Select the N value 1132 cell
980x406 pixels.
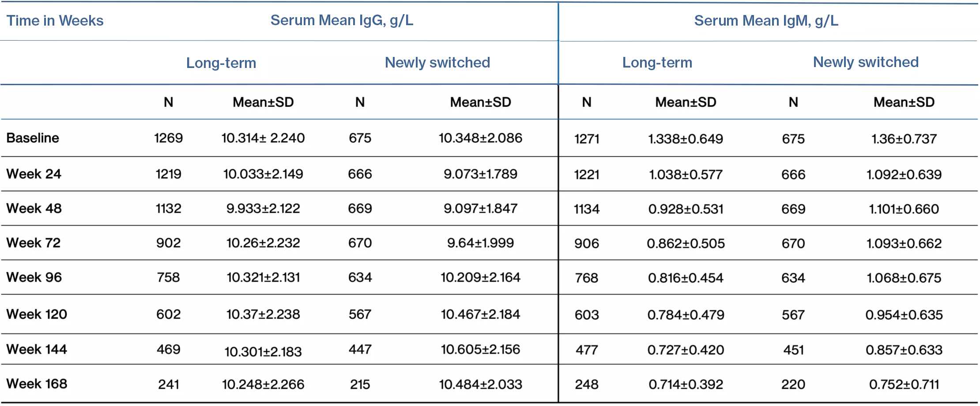click(168, 208)
